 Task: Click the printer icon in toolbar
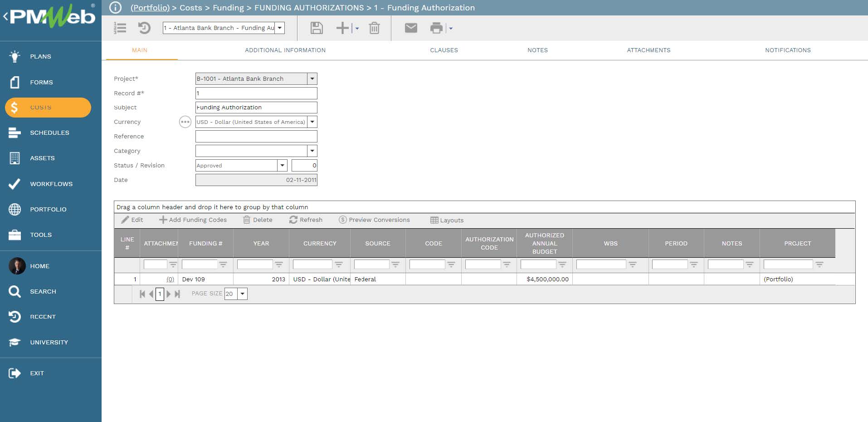pyautogui.click(x=436, y=28)
